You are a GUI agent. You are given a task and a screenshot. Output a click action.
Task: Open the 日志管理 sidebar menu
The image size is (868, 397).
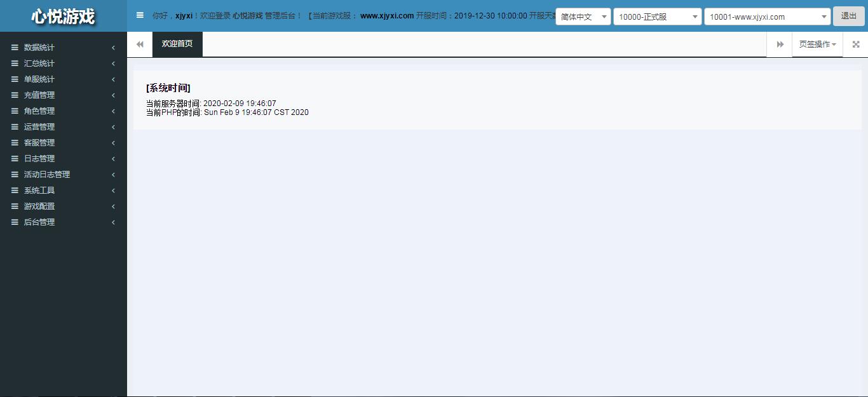click(x=39, y=159)
